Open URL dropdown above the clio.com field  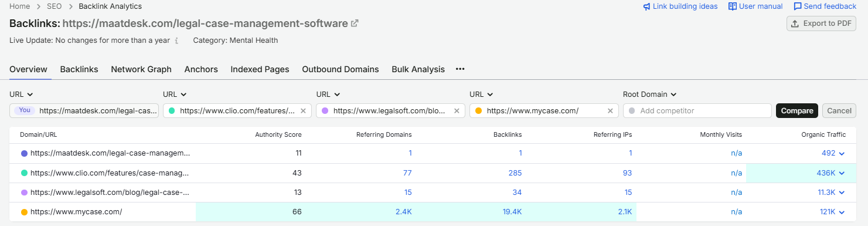coord(175,94)
